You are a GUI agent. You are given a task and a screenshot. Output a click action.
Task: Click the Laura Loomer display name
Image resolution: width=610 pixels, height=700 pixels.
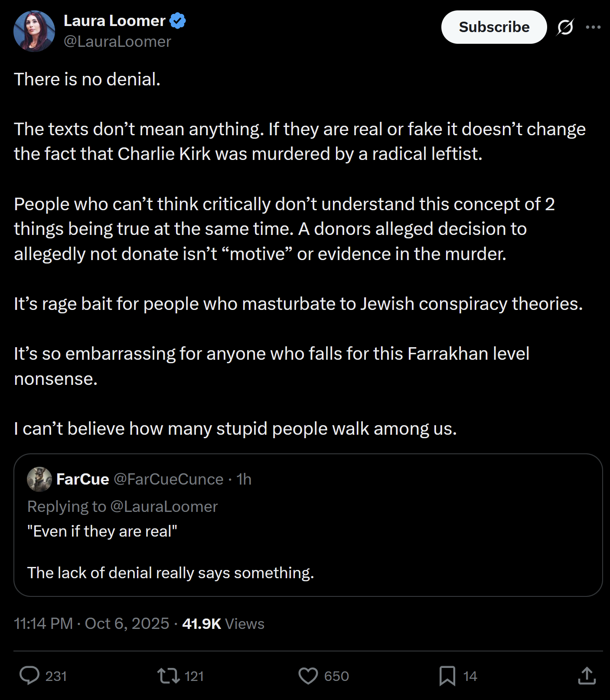114,21
